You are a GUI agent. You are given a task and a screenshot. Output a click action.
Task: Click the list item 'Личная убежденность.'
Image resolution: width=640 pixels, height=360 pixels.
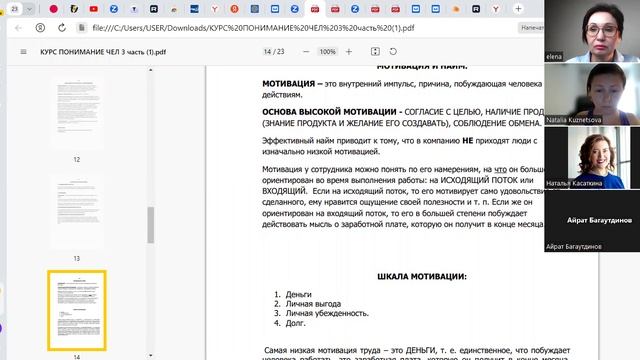(x=327, y=313)
